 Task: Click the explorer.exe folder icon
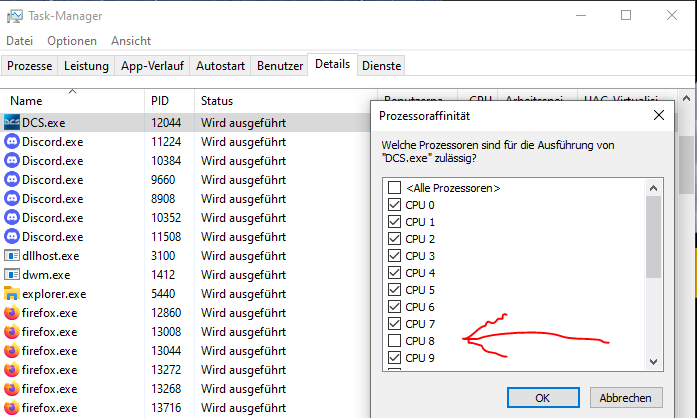(x=12, y=293)
